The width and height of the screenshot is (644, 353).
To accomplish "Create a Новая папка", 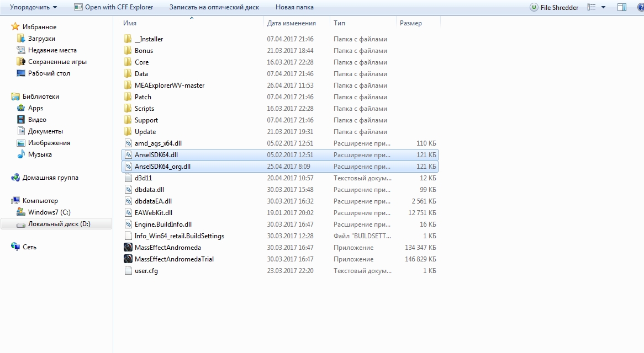I will pos(294,7).
